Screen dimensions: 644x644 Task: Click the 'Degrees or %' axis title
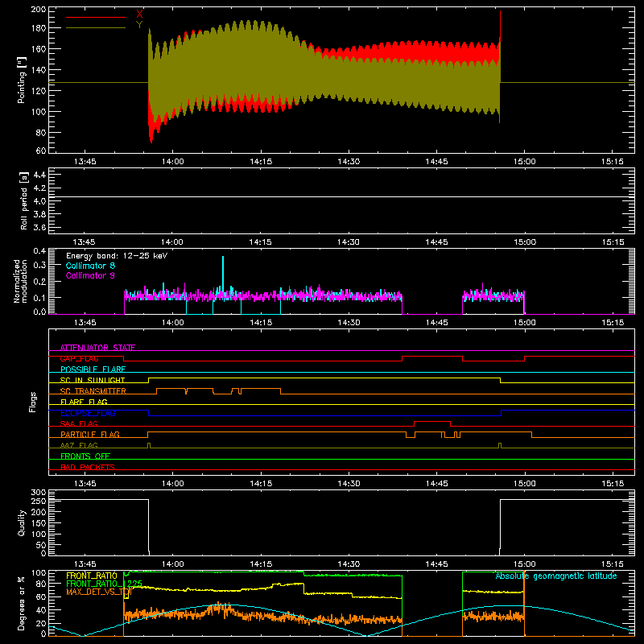22,603
